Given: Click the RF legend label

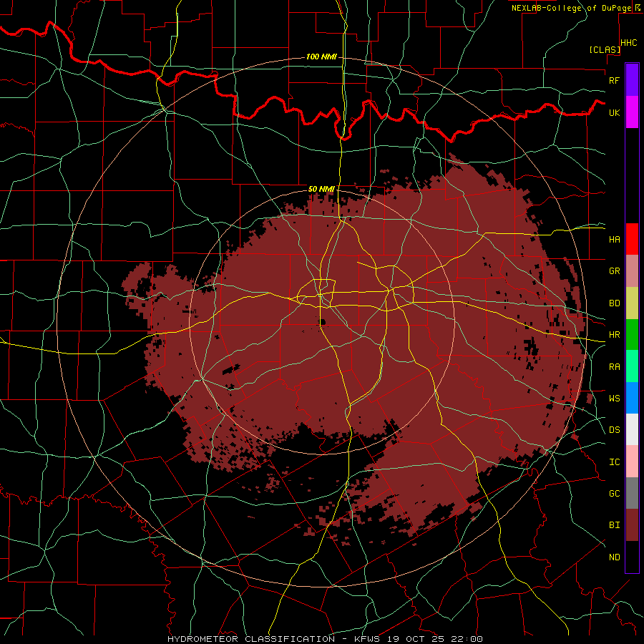Looking at the screenshot, I should (x=615, y=80).
